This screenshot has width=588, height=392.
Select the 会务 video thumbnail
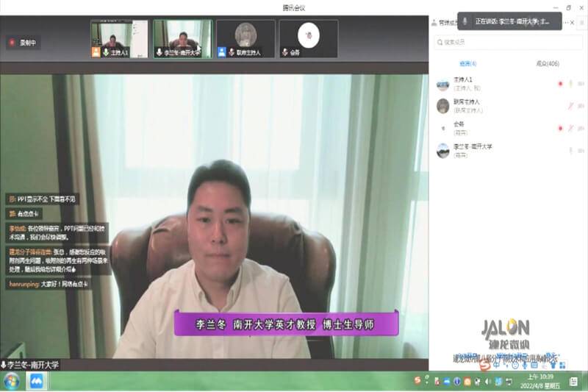click(x=308, y=38)
